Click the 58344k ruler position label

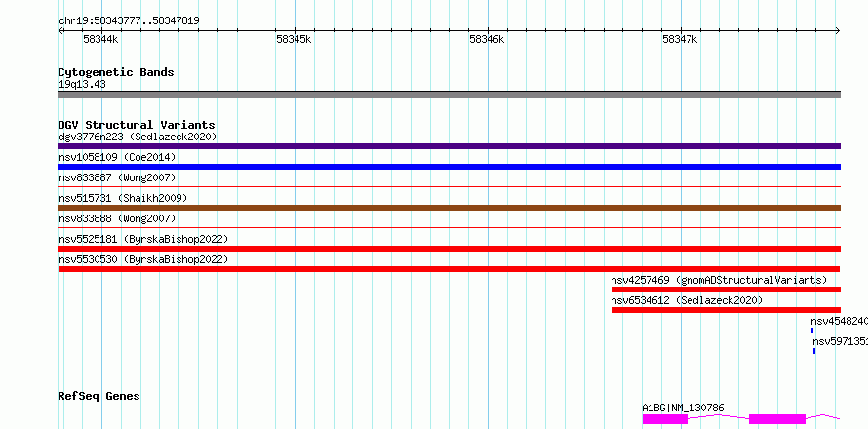[x=100, y=40]
